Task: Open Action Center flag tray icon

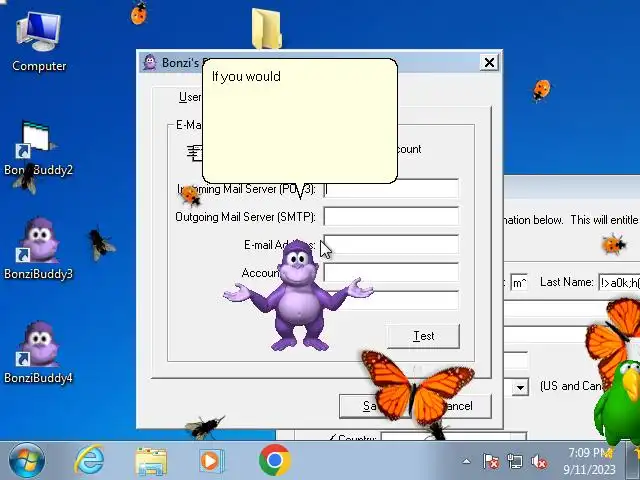Action: tap(491, 462)
